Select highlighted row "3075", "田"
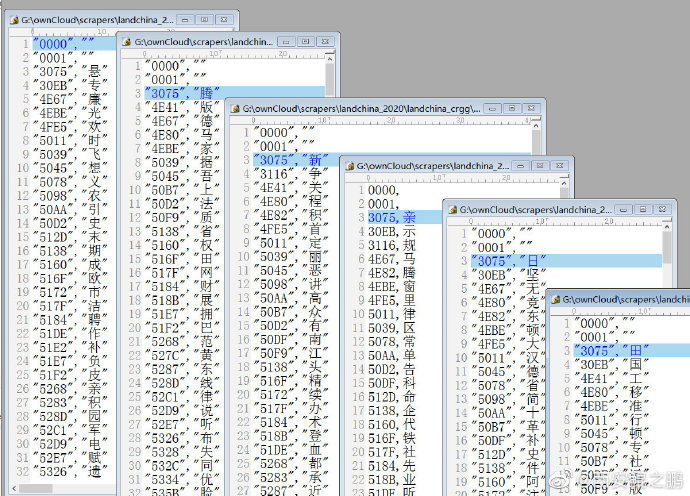Viewport: 690px width, 496px height. [631, 351]
